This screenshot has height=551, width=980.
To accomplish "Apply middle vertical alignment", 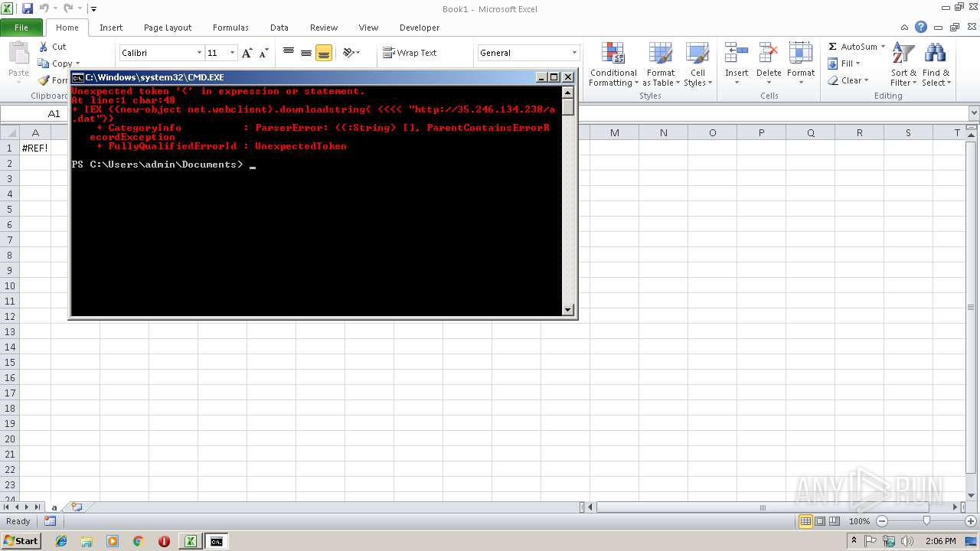I will pyautogui.click(x=306, y=53).
